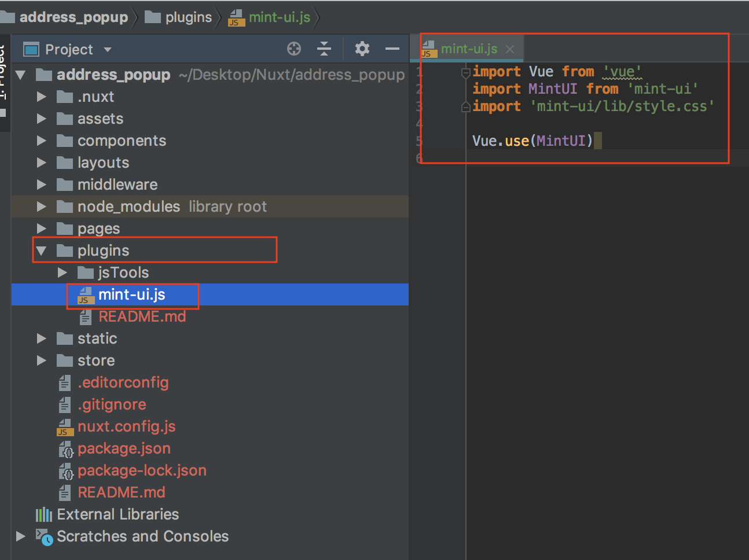Expand the store folder
Image resolution: width=749 pixels, height=560 pixels.
[x=41, y=360]
